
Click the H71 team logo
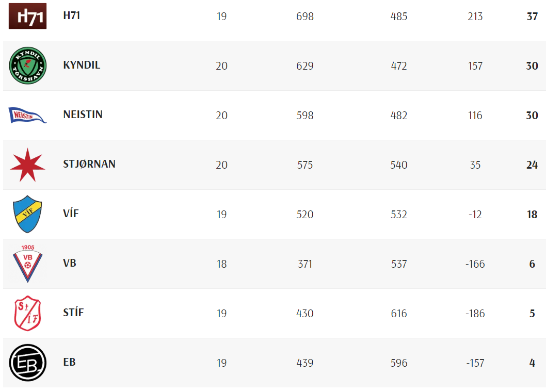(x=27, y=16)
